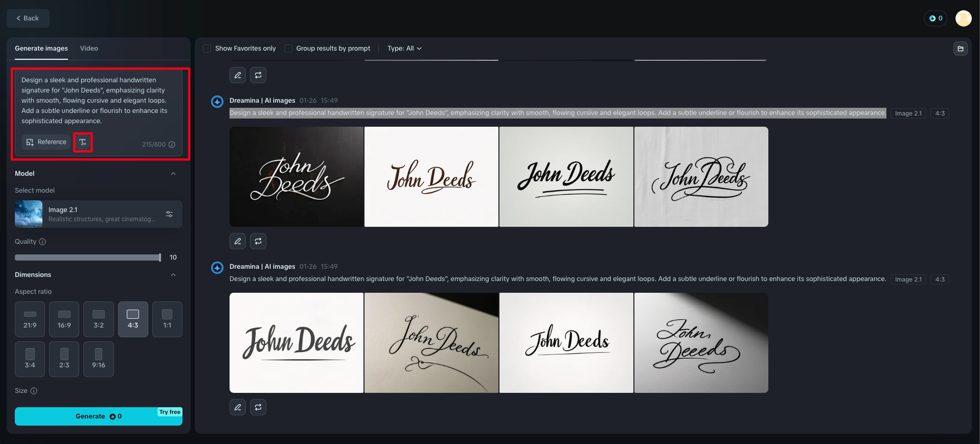Select the Generate images tab
Viewport: 980px width, 444px height.
click(x=41, y=49)
